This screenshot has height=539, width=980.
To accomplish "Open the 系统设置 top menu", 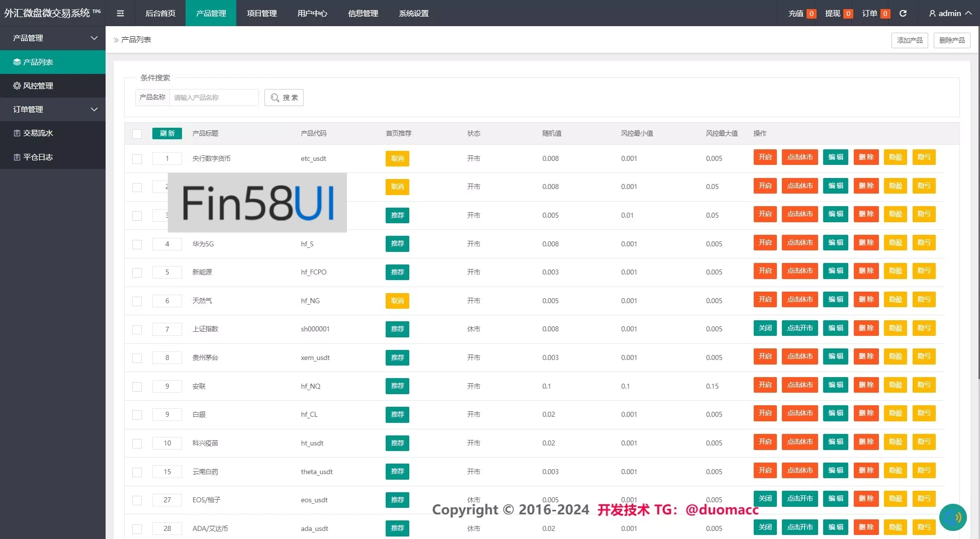I will click(414, 14).
